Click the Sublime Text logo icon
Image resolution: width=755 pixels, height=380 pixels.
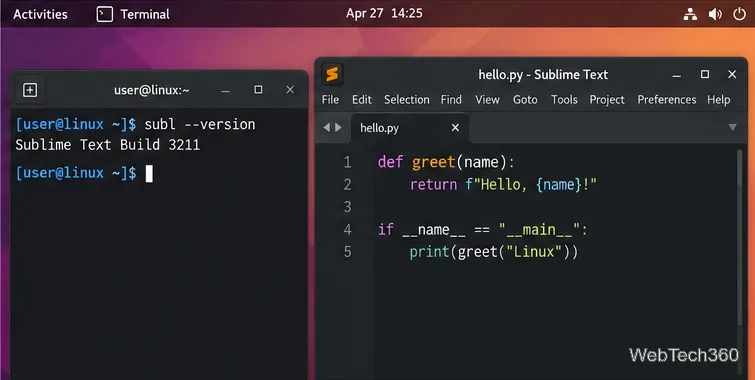point(332,74)
